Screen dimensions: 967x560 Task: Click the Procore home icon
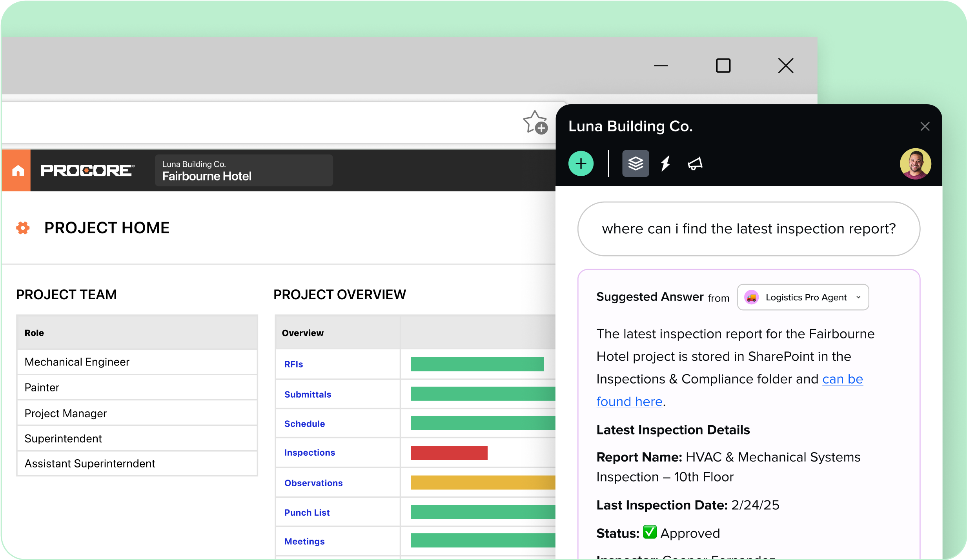[x=18, y=171]
